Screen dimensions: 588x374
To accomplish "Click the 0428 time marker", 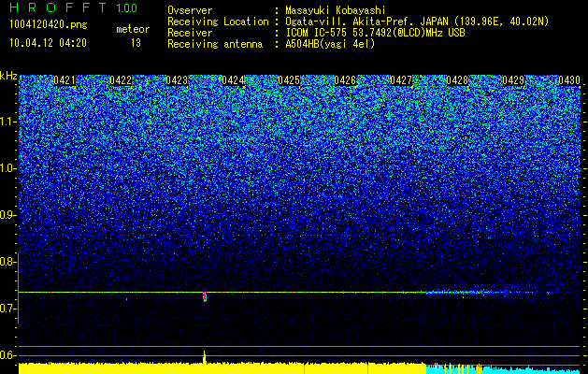I will 457,80.
